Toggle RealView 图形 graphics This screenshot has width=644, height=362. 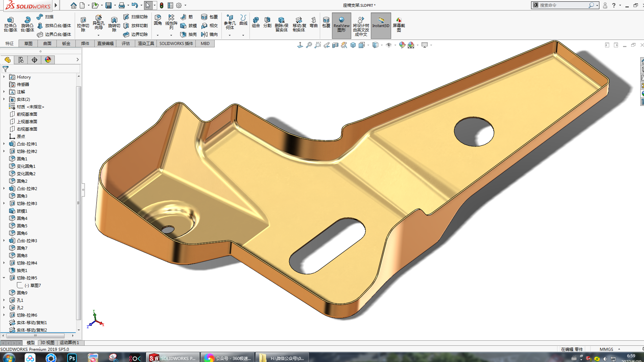(341, 25)
